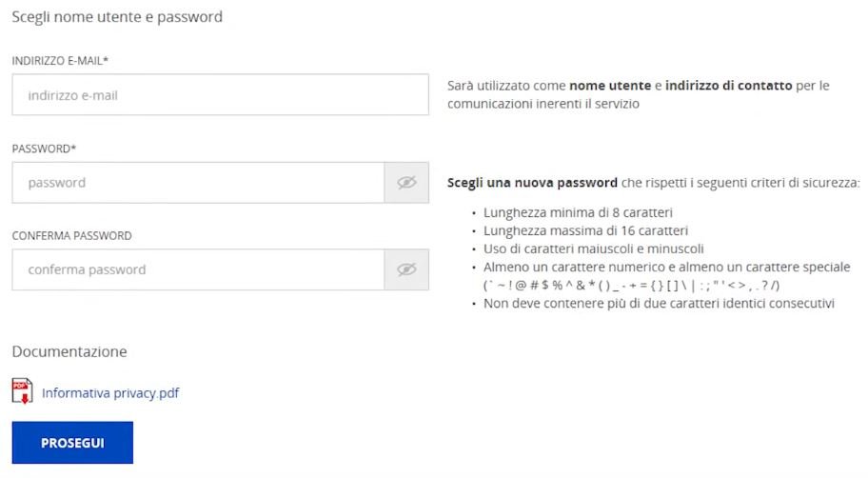Click 'Lunghezza minima di 8 caratteri' bullet
868x478 pixels.
pyautogui.click(x=578, y=212)
